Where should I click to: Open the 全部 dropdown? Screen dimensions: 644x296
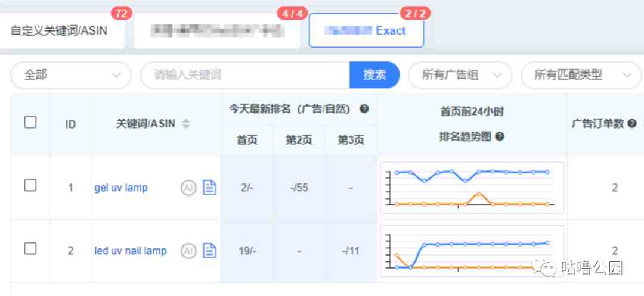[71, 75]
